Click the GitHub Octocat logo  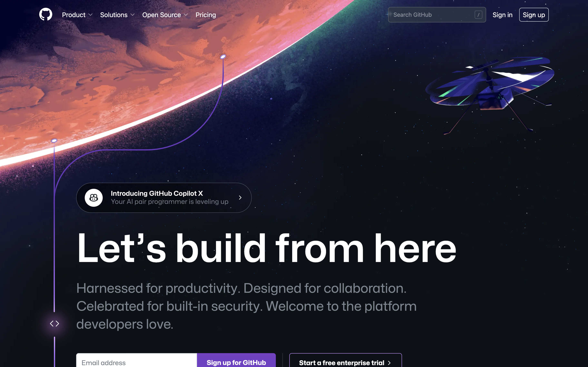point(46,14)
